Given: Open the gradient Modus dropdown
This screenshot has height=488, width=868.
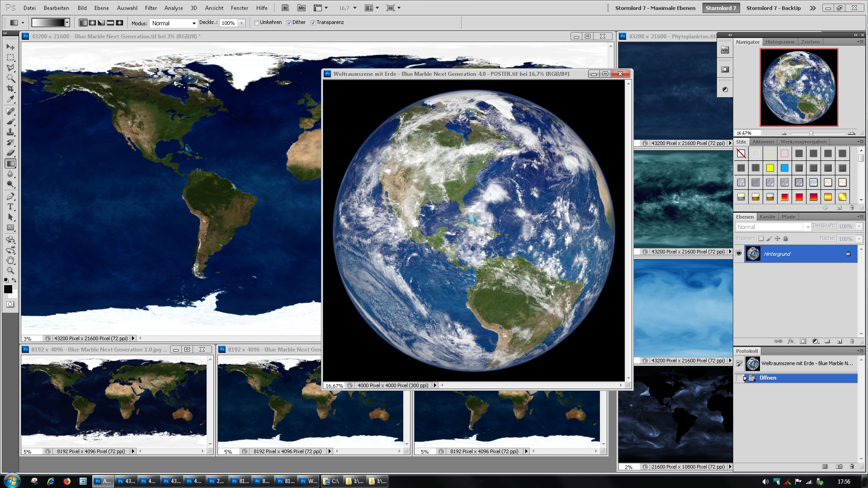Looking at the screenshot, I should tap(193, 23).
